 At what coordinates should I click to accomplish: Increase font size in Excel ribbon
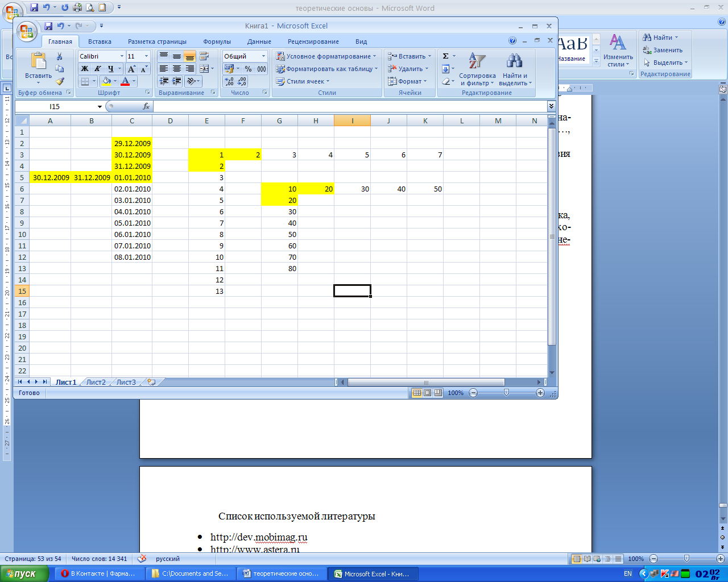132,69
